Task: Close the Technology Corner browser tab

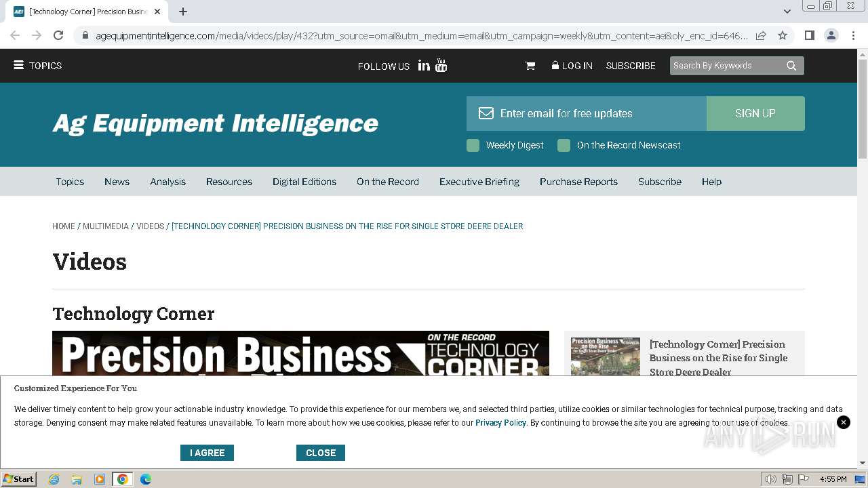Action: (x=157, y=12)
